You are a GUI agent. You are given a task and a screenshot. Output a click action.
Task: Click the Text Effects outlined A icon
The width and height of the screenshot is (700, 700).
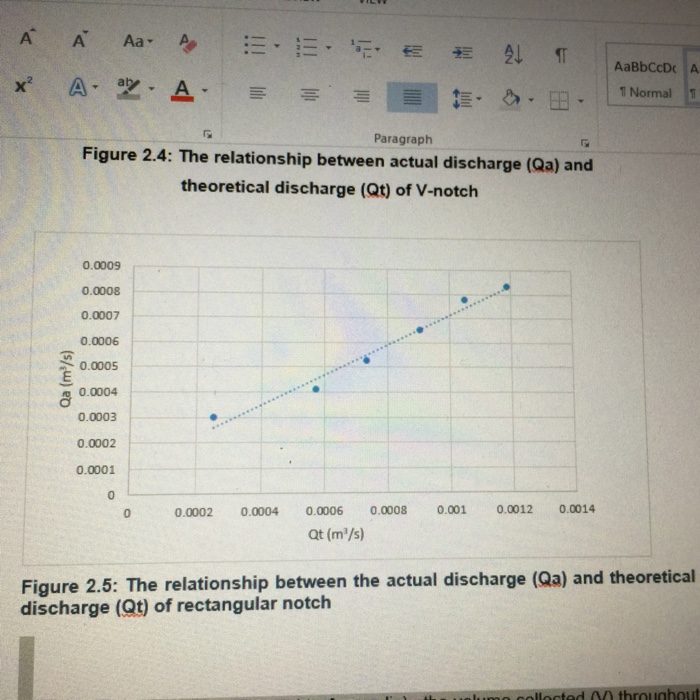[x=79, y=85]
